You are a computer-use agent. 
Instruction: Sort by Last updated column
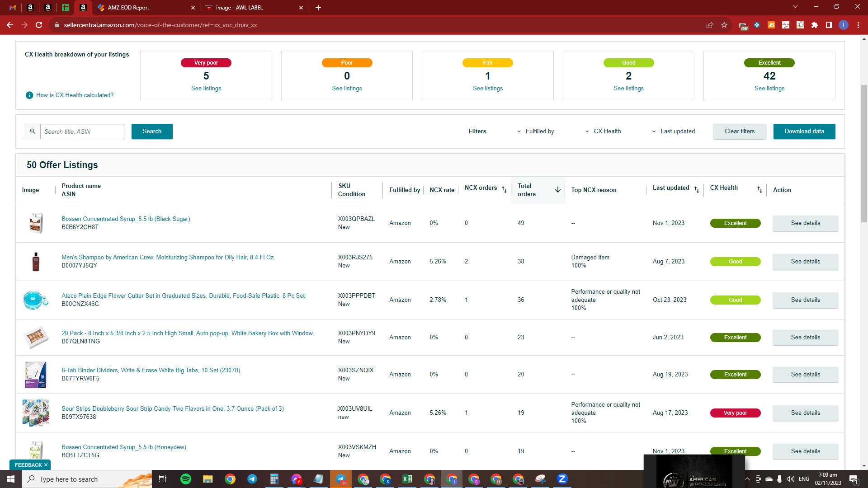point(697,190)
